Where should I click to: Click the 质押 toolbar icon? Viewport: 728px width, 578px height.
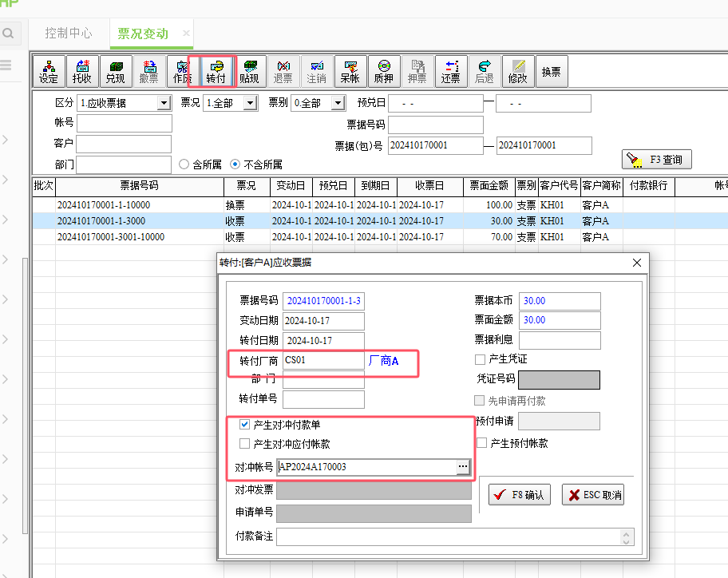[384, 71]
